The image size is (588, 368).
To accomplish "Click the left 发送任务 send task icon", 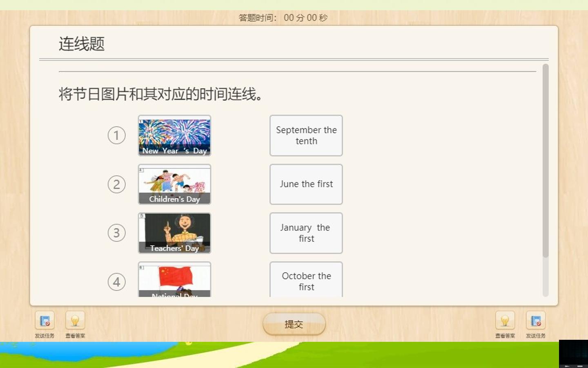I will click(x=45, y=321).
